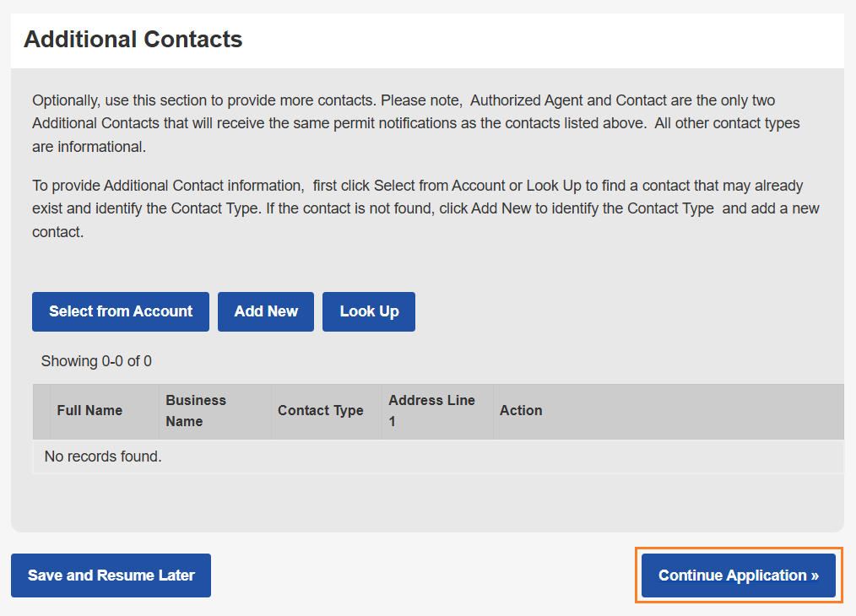Click the Action column header
Image resolution: width=856 pixels, height=616 pixels.
pyautogui.click(x=521, y=411)
